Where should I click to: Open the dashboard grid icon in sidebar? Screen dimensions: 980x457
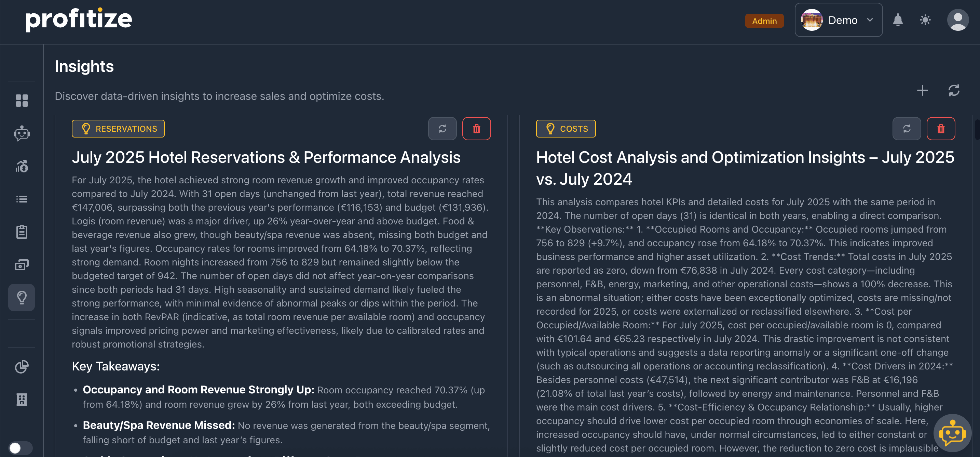pos(22,101)
